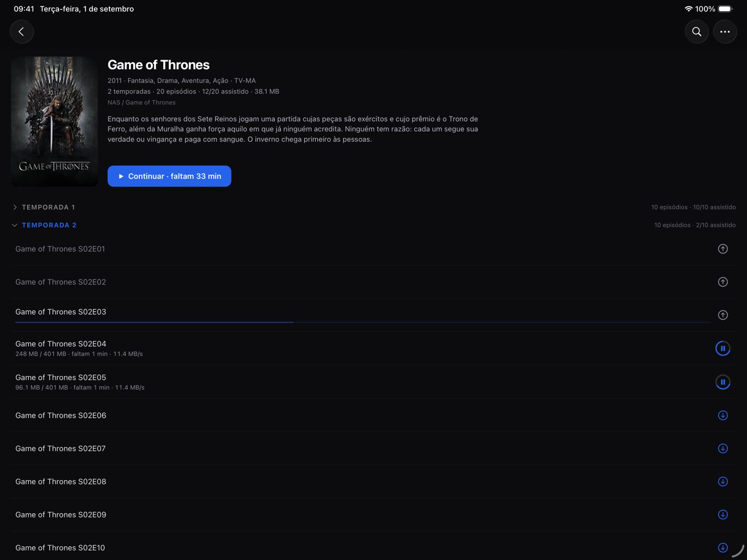Click the NAS / Game of Thrones path
The width and height of the screenshot is (747, 560).
click(x=141, y=103)
